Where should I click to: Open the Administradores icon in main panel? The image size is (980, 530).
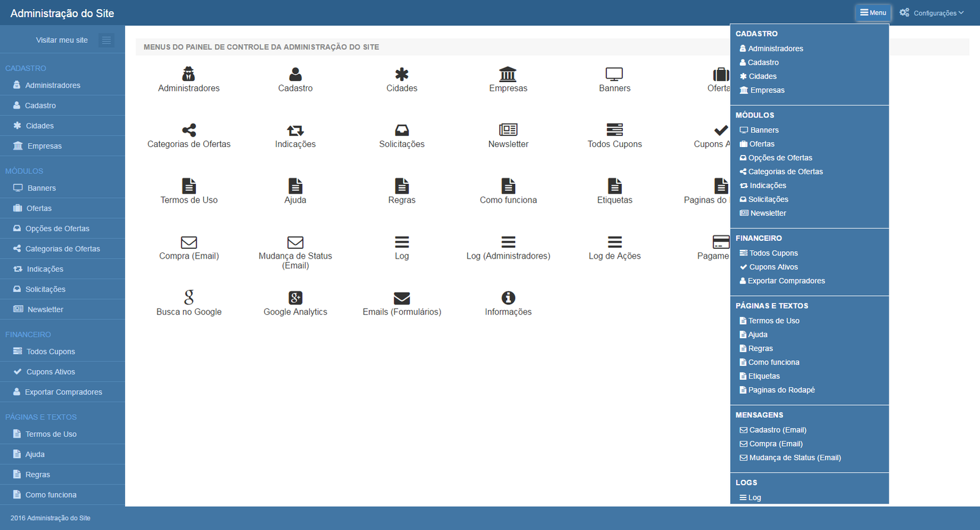click(x=189, y=74)
